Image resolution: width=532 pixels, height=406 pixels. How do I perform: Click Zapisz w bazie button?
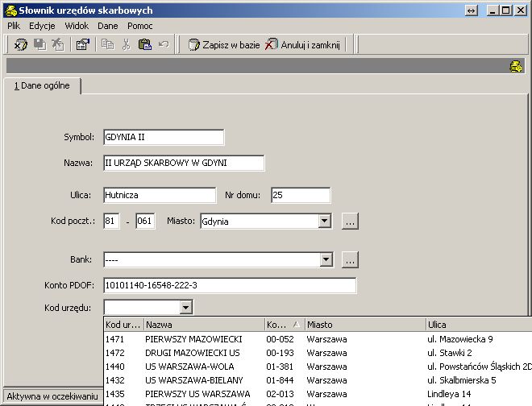click(x=224, y=45)
